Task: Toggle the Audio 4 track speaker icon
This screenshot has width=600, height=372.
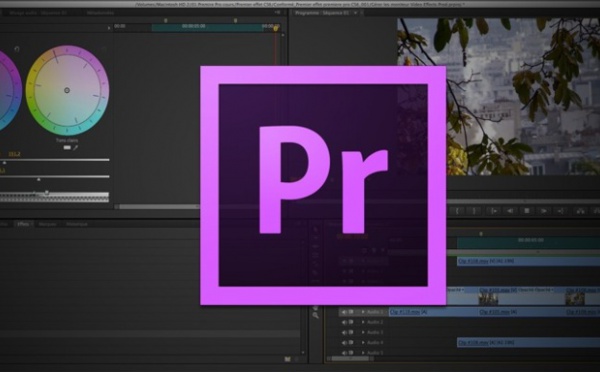Action: click(344, 343)
